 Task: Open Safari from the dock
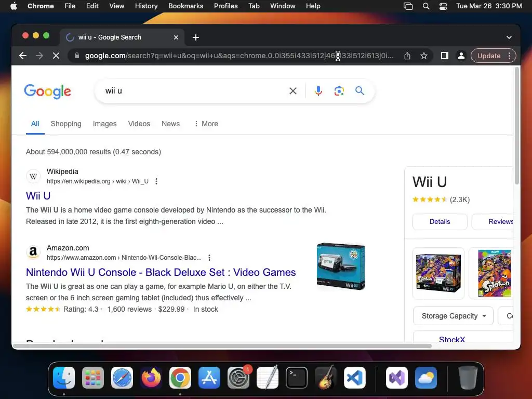click(122, 378)
